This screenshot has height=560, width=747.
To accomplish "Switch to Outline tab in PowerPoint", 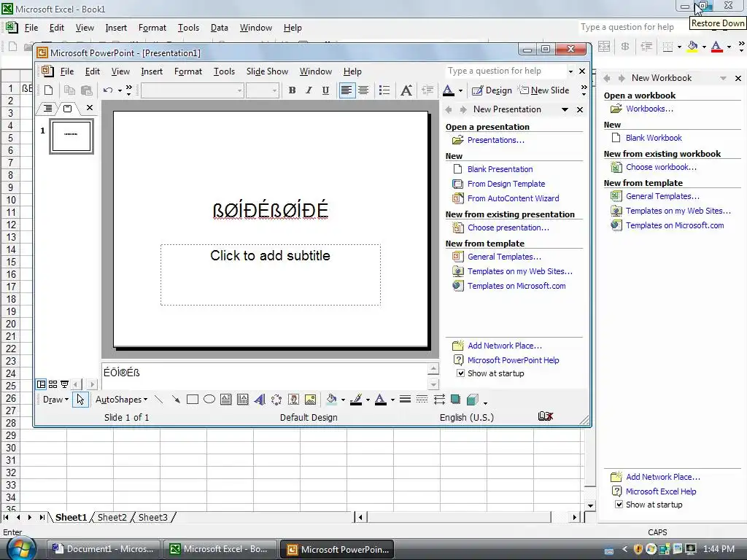I will coord(47,109).
